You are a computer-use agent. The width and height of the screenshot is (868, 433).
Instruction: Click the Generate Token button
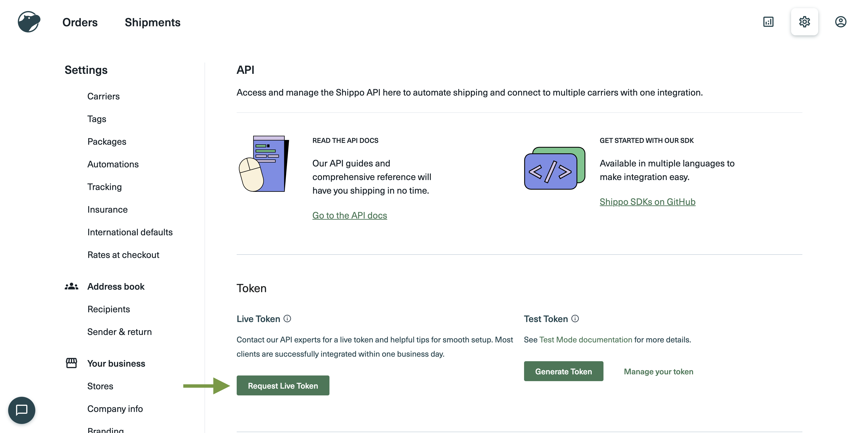pyautogui.click(x=563, y=371)
